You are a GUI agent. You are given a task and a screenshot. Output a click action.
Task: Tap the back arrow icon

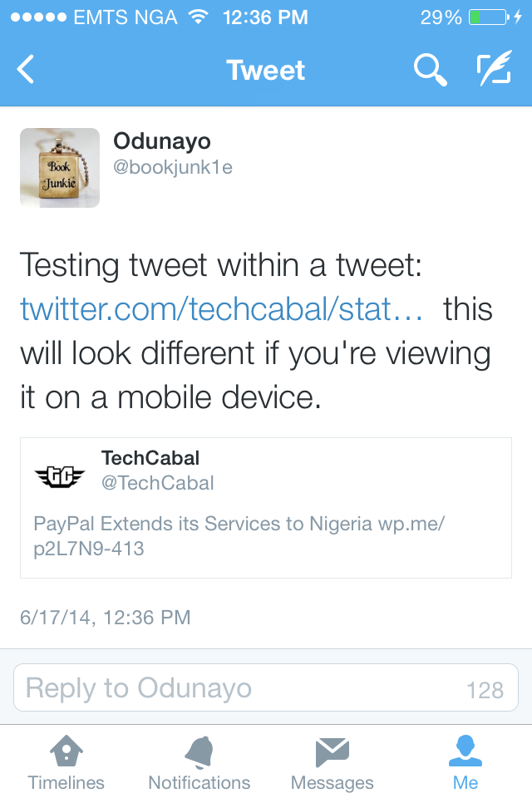tap(26, 70)
